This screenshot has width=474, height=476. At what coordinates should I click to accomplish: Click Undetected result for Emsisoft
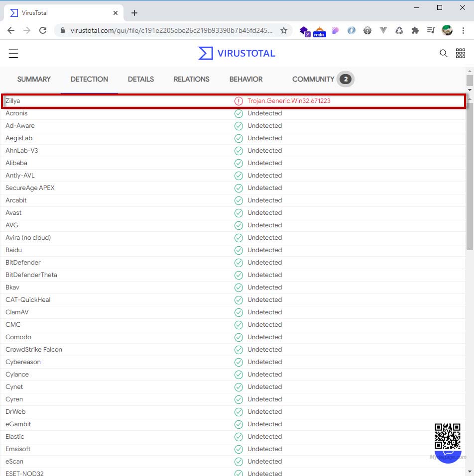[x=265, y=449]
